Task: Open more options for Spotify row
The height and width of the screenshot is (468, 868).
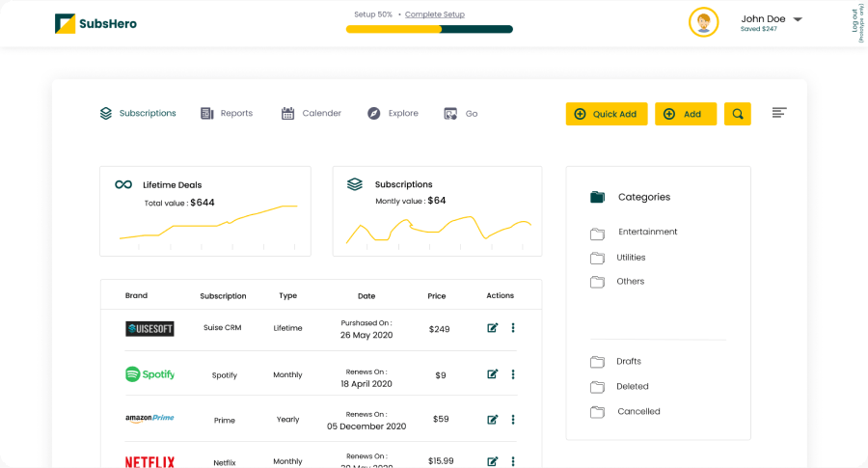Action: pyautogui.click(x=513, y=374)
